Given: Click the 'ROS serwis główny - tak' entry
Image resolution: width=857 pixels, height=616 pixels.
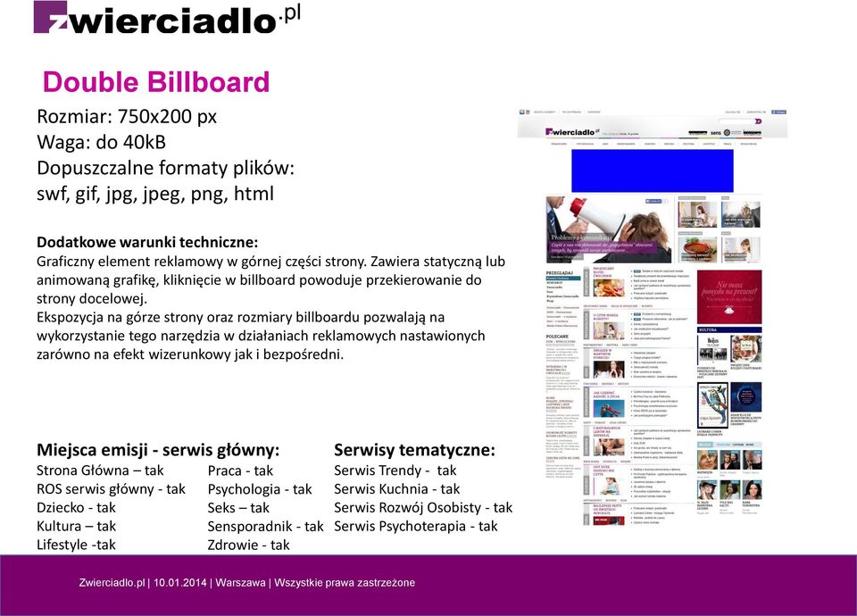Looking at the screenshot, I should [x=111, y=489].
